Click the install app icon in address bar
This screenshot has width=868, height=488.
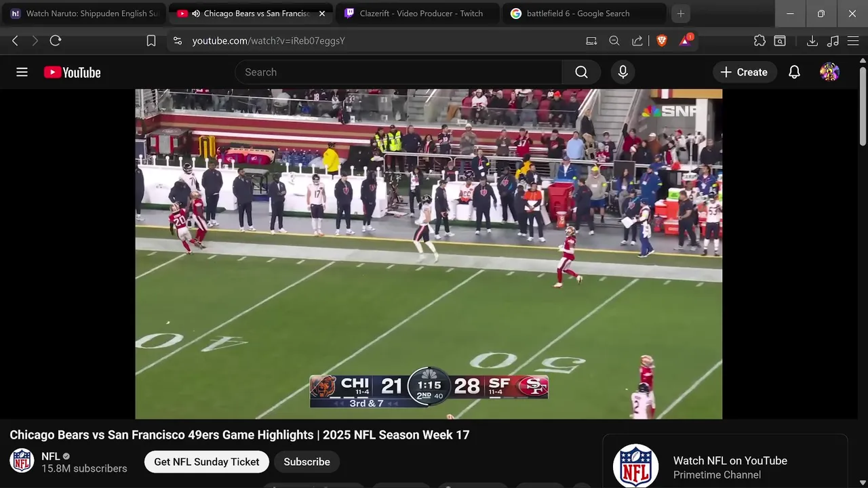coord(591,41)
